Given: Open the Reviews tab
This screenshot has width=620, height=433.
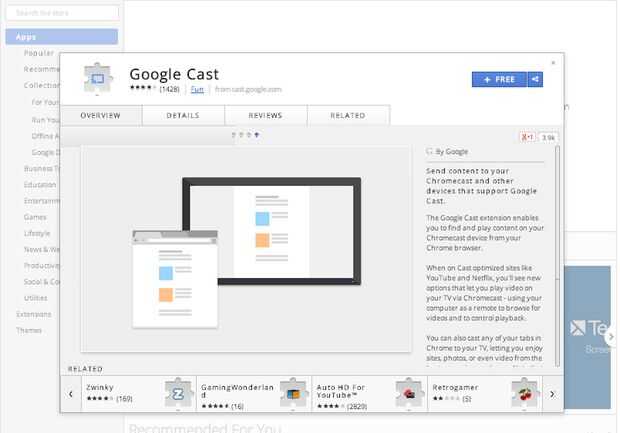Looking at the screenshot, I should point(265,115).
